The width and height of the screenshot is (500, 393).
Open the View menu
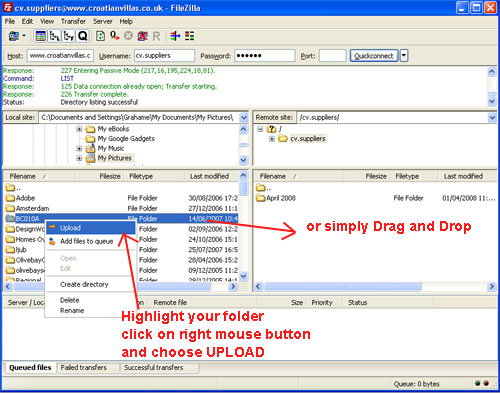click(47, 21)
